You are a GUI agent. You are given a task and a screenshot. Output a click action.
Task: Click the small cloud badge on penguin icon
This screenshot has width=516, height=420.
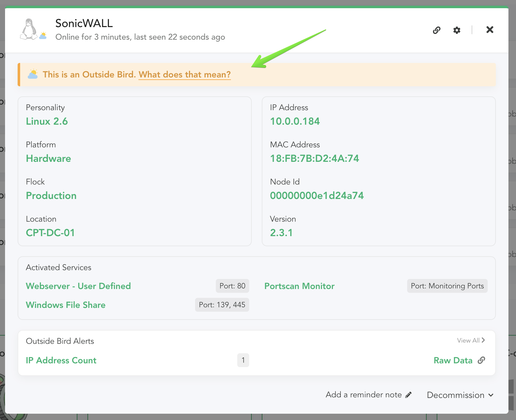(x=43, y=36)
